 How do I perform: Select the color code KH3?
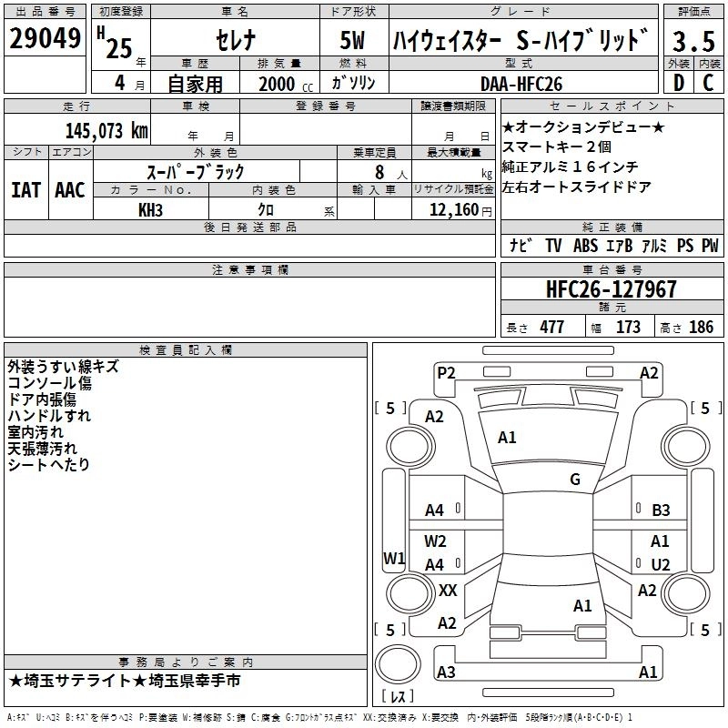point(150,210)
